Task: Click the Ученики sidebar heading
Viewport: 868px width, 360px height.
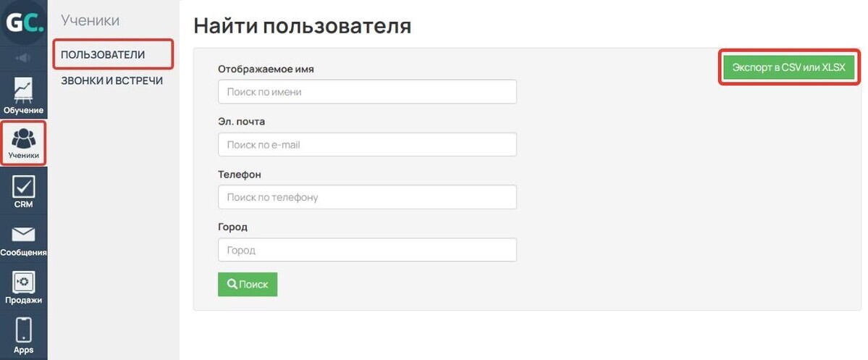Action: (90, 20)
